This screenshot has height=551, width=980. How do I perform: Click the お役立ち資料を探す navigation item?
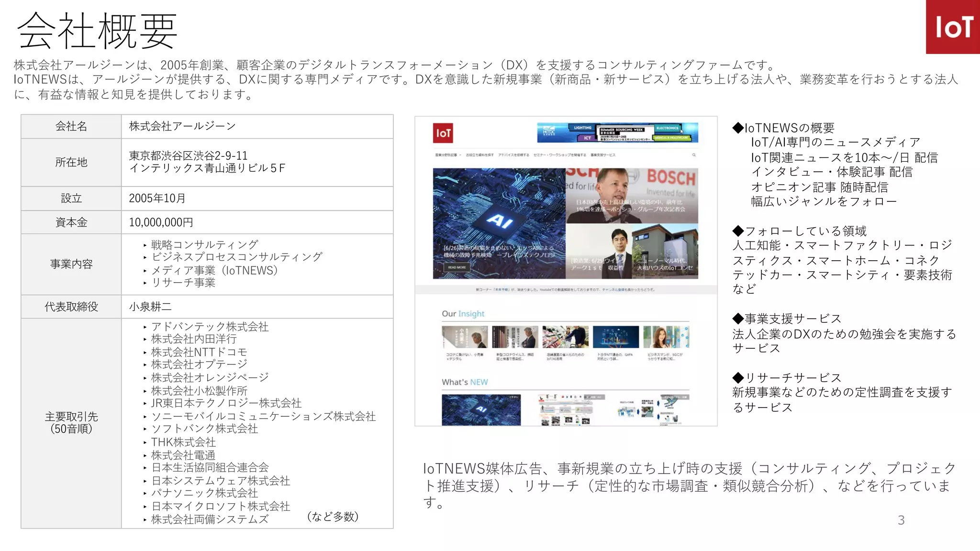tap(479, 155)
